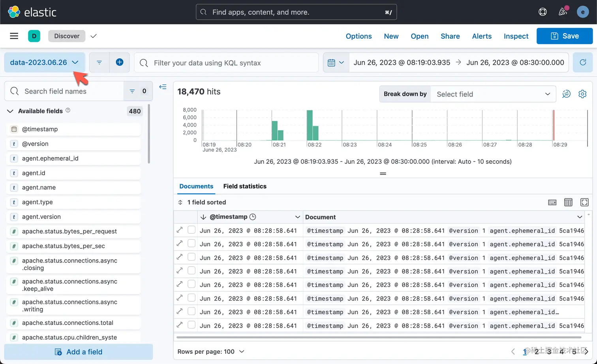
Task: Open the Break down by Select field dropdown
Action: [x=494, y=94]
